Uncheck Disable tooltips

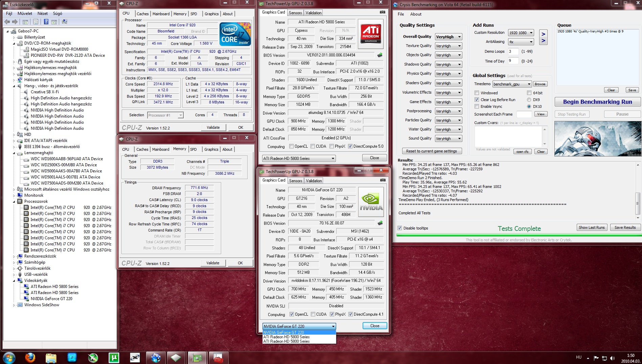point(399,228)
